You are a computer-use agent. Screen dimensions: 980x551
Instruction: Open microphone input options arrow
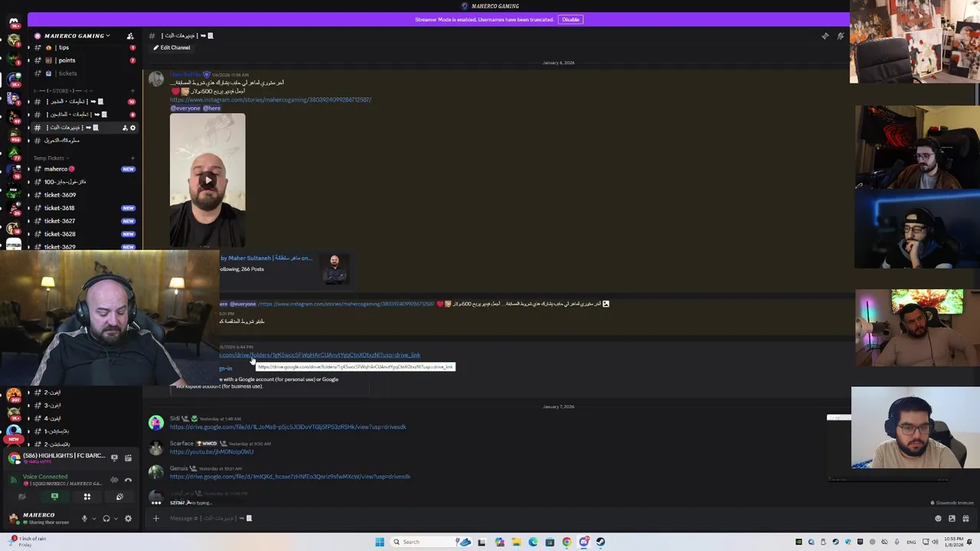coord(94,518)
